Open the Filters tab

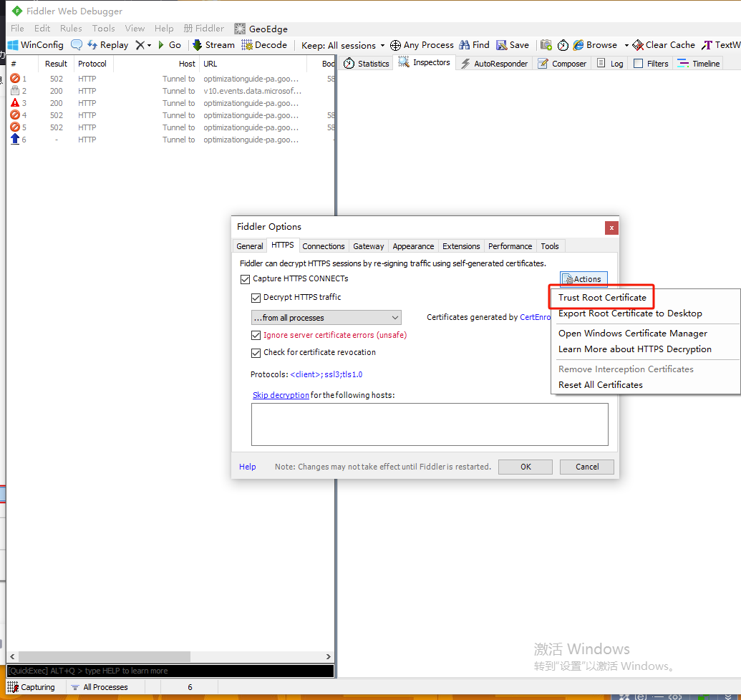click(651, 63)
